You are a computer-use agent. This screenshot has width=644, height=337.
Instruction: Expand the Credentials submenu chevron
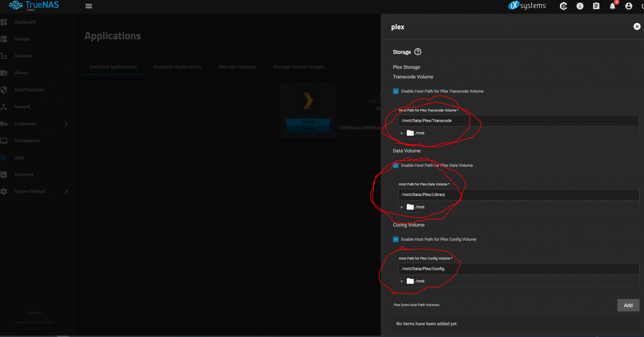(66, 124)
